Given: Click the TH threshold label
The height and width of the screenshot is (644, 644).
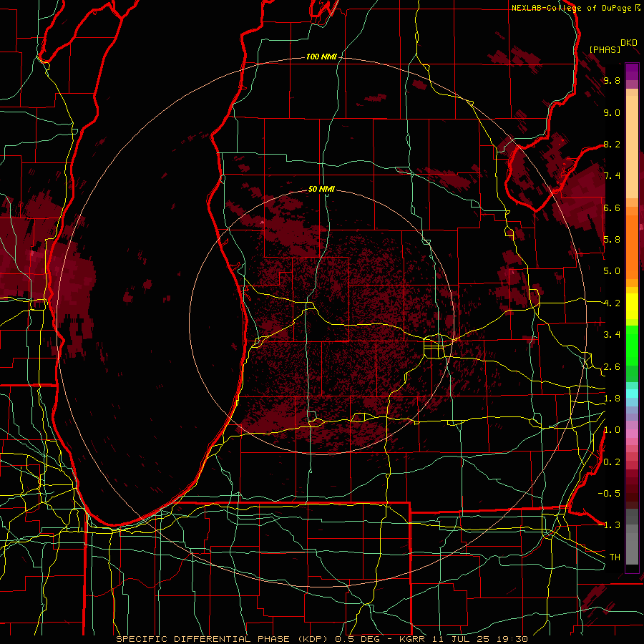Looking at the screenshot, I should pyautogui.click(x=615, y=557).
